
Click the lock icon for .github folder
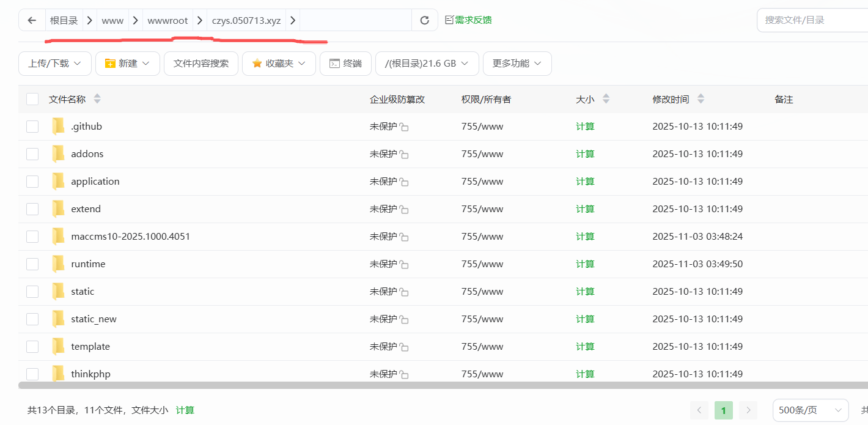point(404,127)
